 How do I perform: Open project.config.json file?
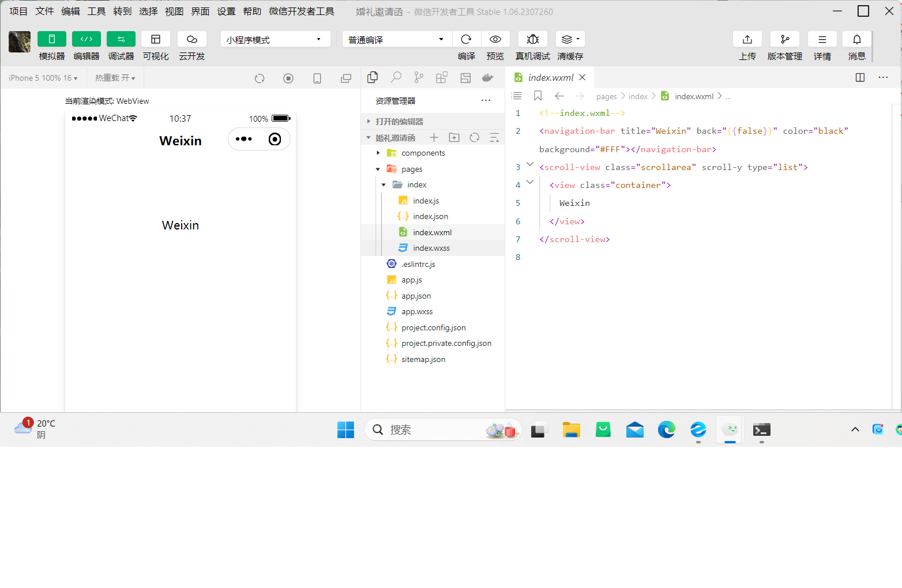coord(433,327)
